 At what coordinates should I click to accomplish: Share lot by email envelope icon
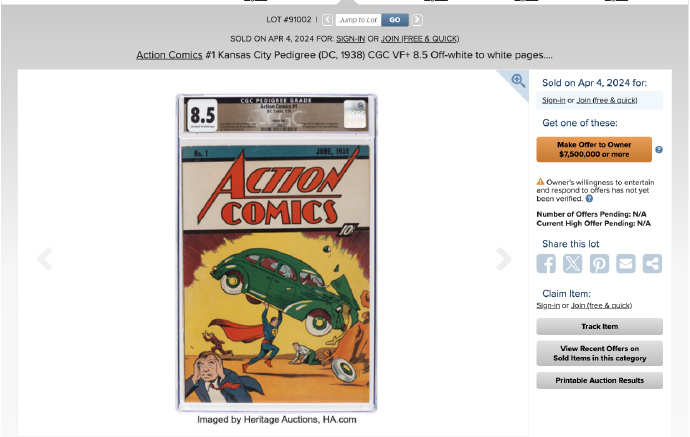626,264
